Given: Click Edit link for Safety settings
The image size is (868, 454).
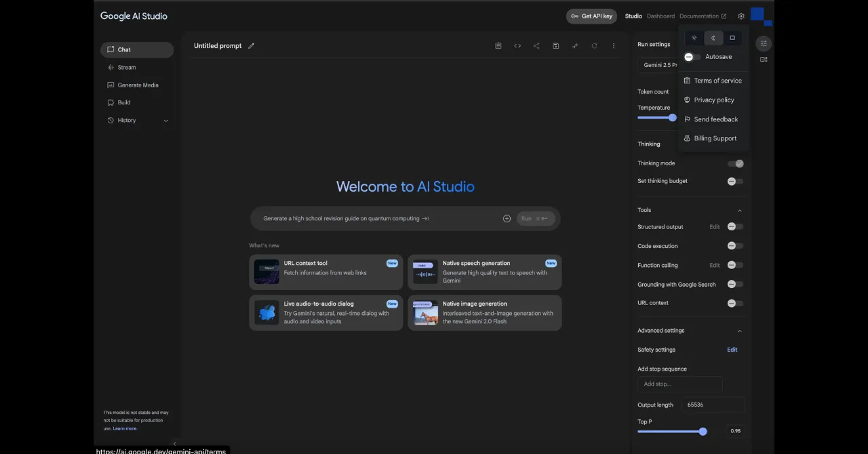Looking at the screenshot, I should click(x=732, y=350).
